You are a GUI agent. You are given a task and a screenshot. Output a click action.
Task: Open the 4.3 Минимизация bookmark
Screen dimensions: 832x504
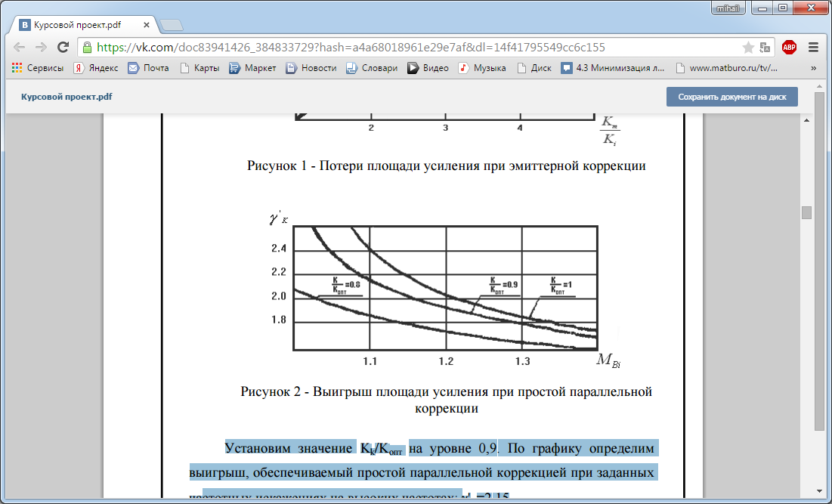coord(613,68)
